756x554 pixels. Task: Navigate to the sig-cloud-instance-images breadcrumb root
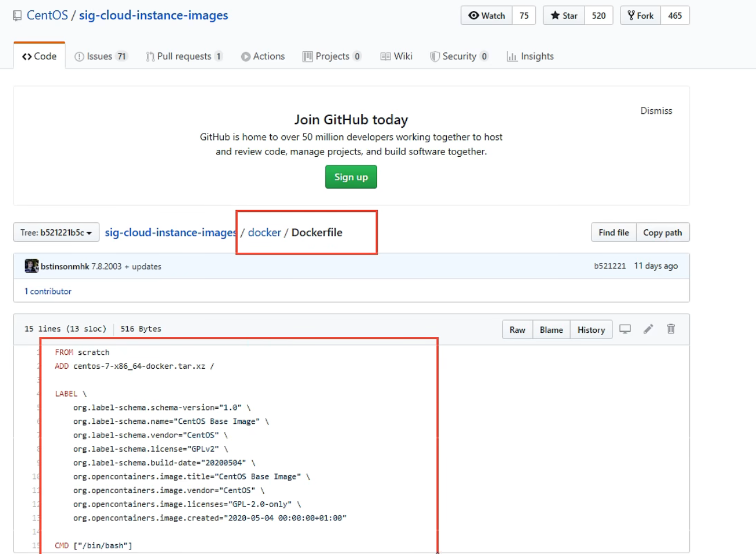170,232
